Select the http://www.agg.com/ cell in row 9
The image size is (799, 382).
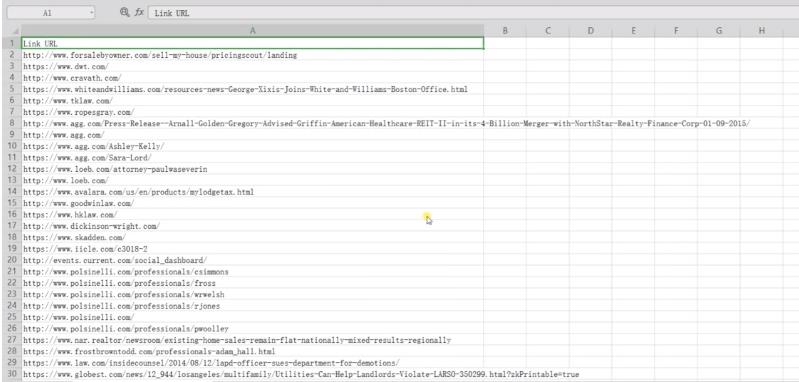pyautogui.click(x=252, y=135)
